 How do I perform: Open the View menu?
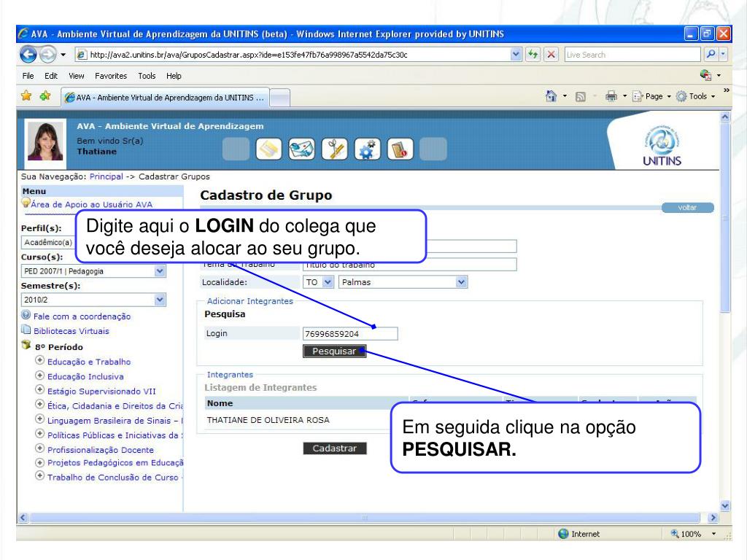tap(76, 76)
